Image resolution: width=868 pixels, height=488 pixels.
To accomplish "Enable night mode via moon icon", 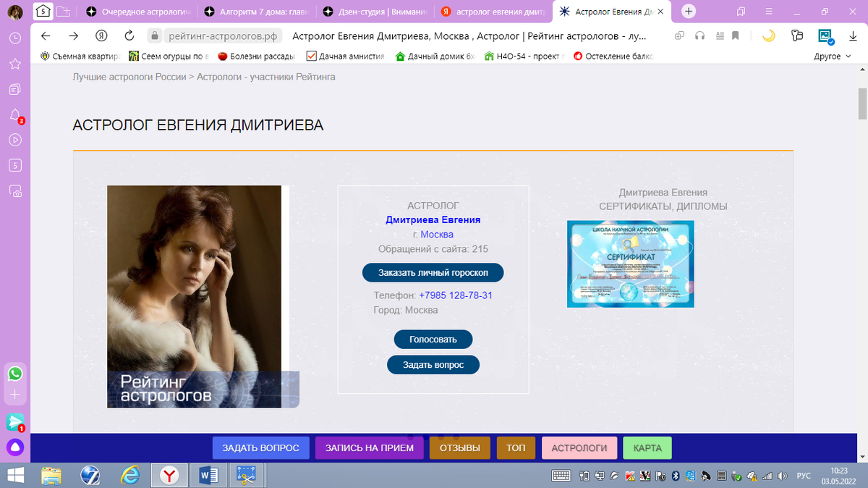I will [x=769, y=34].
